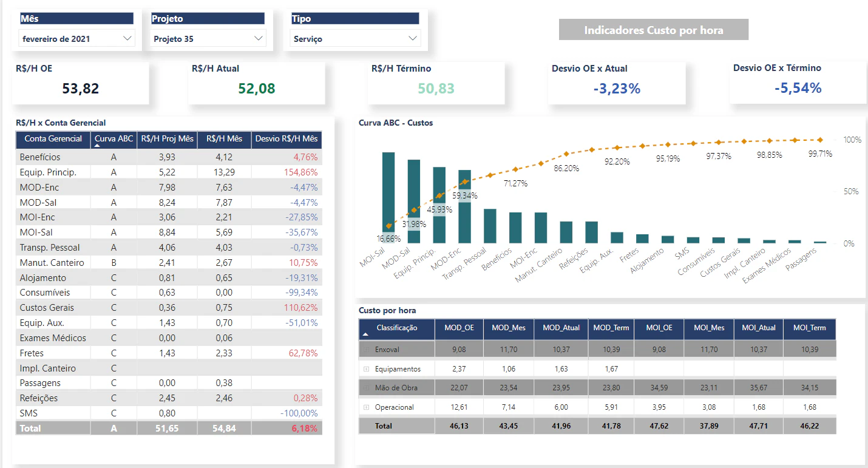Sort by the Classificação column header

(x=397, y=328)
